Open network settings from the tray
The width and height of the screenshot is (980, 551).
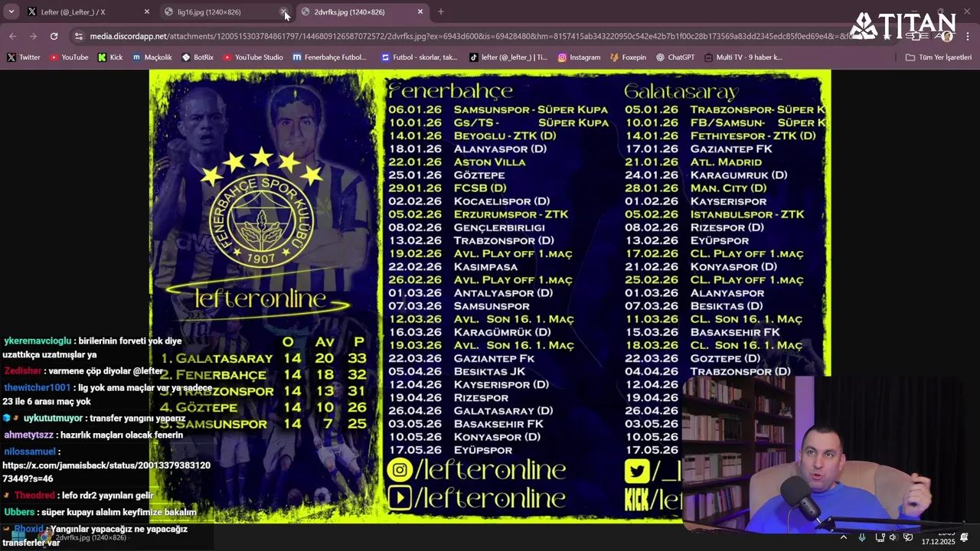[x=880, y=537]
